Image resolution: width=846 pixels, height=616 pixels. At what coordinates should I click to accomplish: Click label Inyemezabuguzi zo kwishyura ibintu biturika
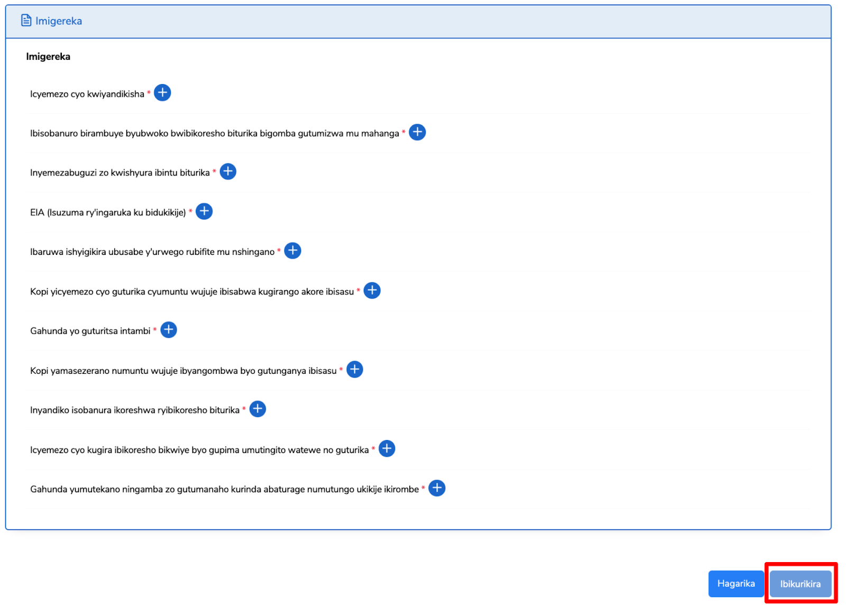click(120, 173)
